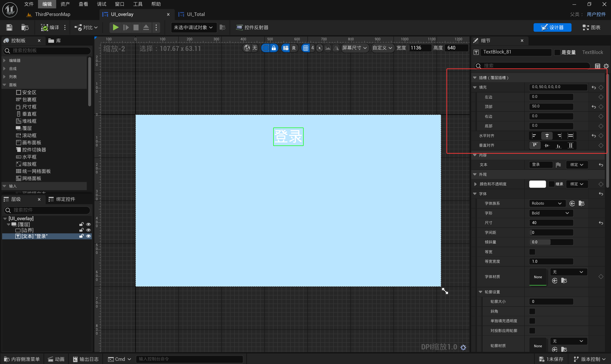Click the R respect-locks button

(294, 48)
